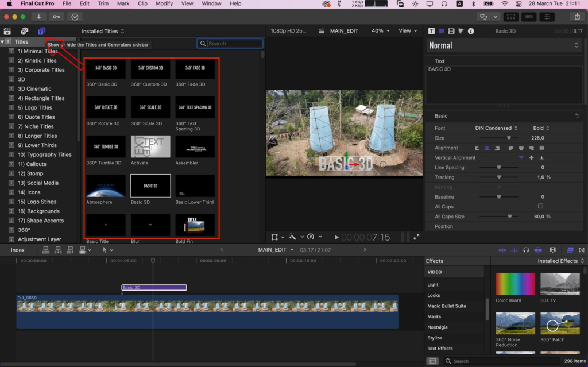Viewport: 588px width, 367px height.
Task: Select the Lower Thirds titles category
Action: pyautogui.click(x=37, y=145)
